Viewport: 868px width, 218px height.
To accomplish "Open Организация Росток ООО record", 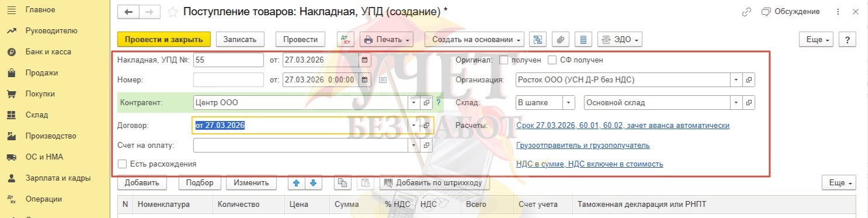I will tap(749, 79).
